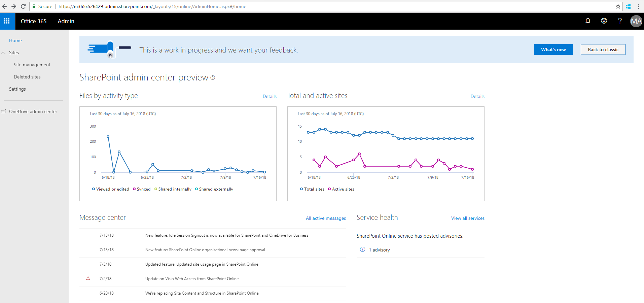The image size is (644, 303).
Task: Click the help icon beside SharePoint admin center preview
Action: pos(213,77)
